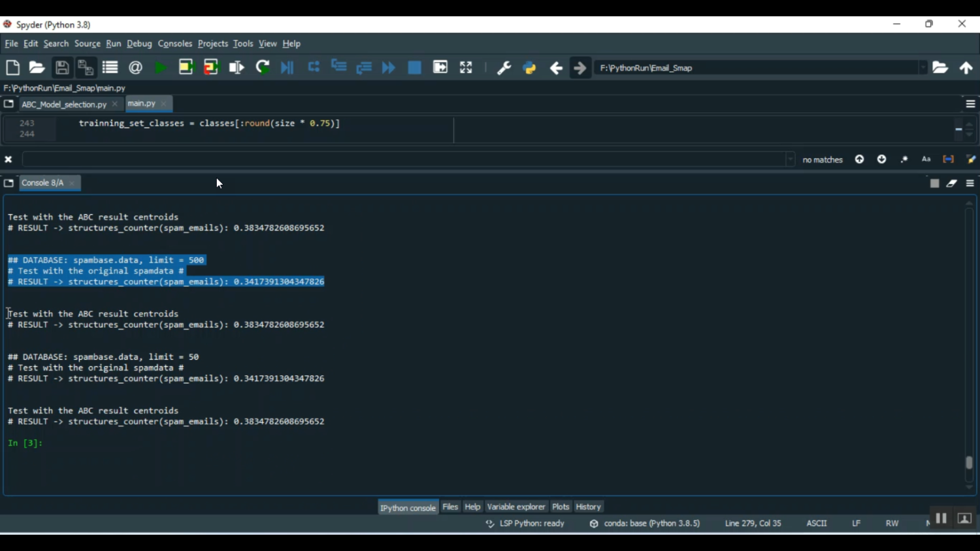Screen dimensions: 980x551
Task: Browse for a working directory folder icon
Action: 940,68
